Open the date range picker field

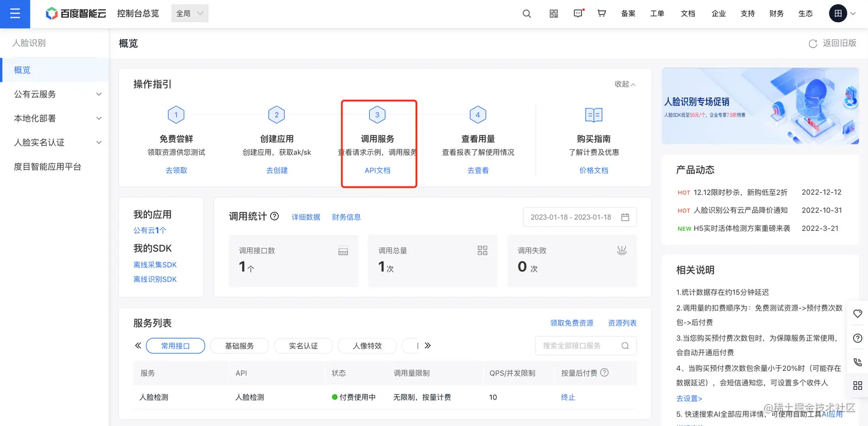point(580,217)
